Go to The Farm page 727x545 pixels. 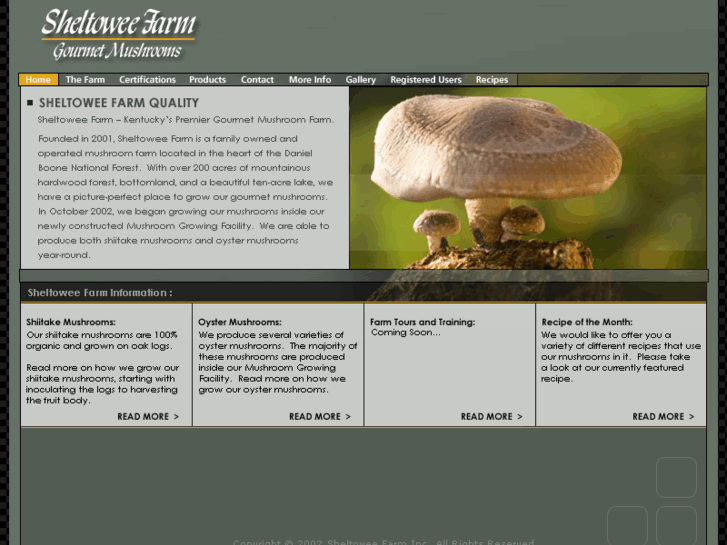click(85, 80)
